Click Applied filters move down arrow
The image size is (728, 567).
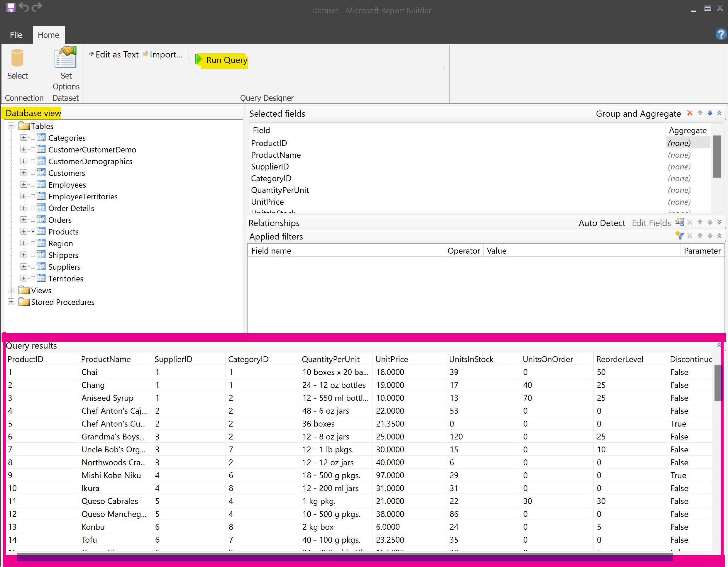coord(710,236)
